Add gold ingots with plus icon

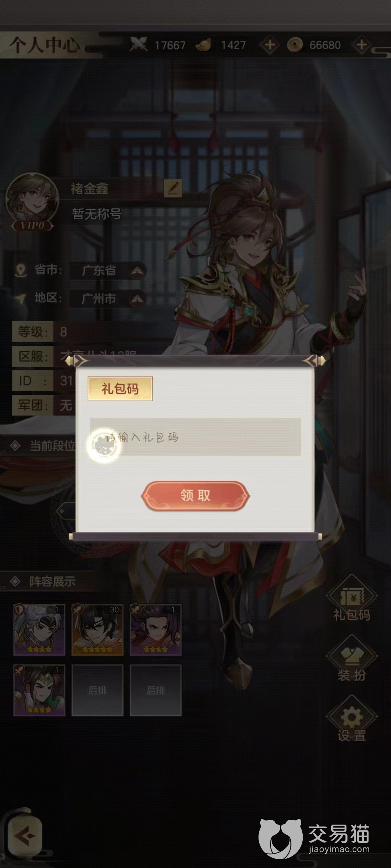tap(270, 45)
